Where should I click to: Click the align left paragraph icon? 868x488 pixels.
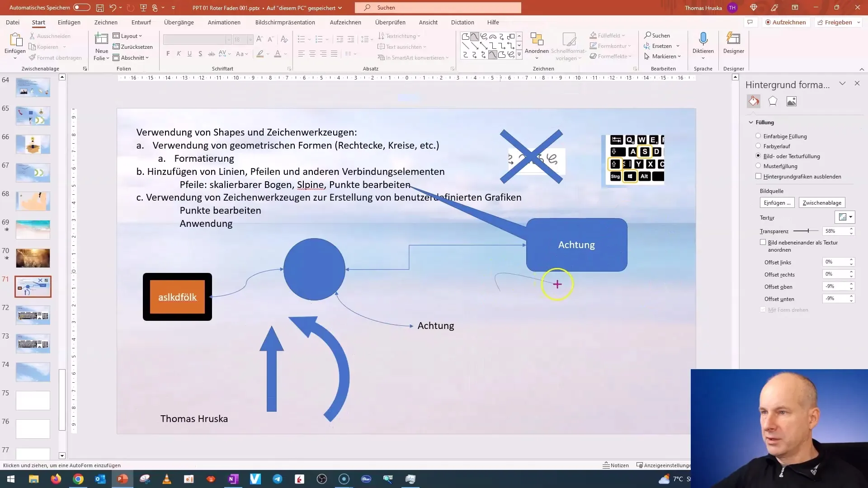click(x=302, y=54)
